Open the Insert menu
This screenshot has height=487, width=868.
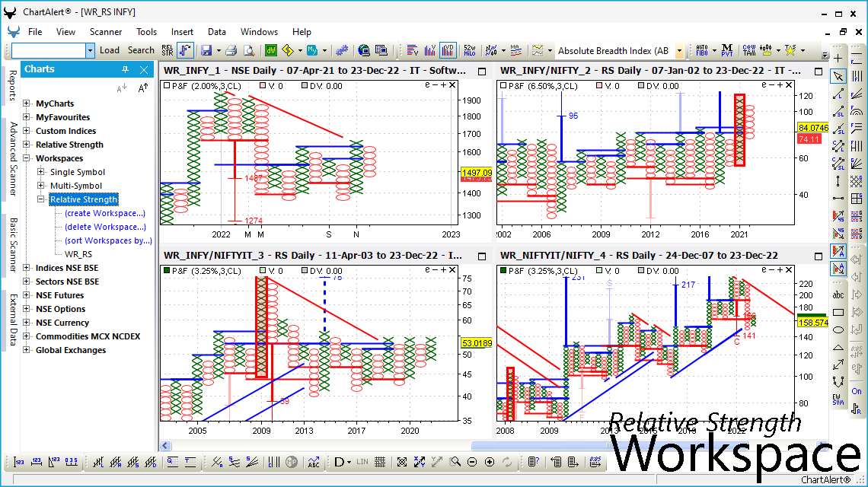[182, 31]
